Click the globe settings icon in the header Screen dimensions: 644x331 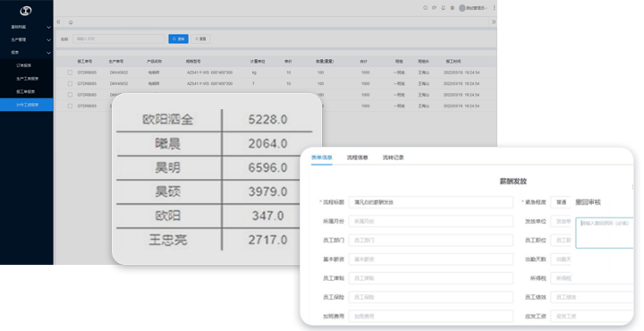tap(453, 8)
